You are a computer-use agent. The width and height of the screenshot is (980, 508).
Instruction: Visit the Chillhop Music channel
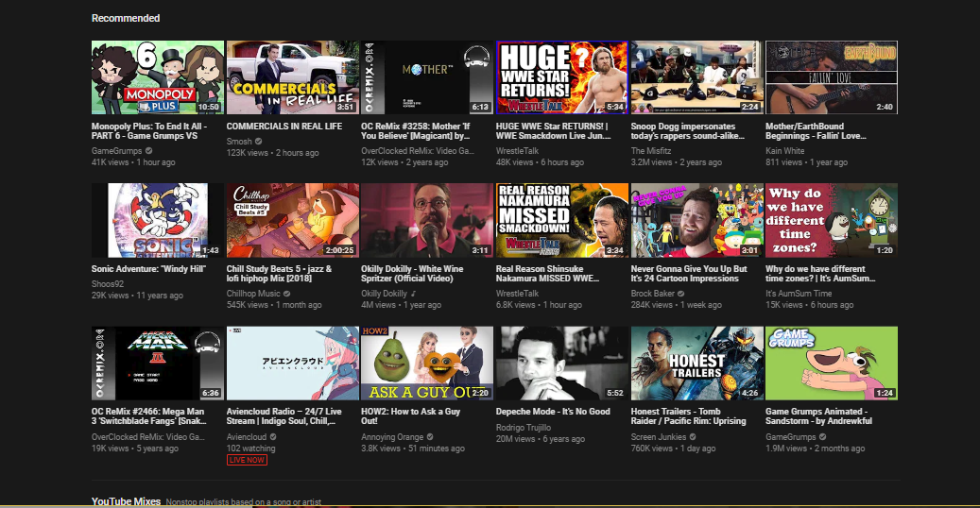click(254, 293)
